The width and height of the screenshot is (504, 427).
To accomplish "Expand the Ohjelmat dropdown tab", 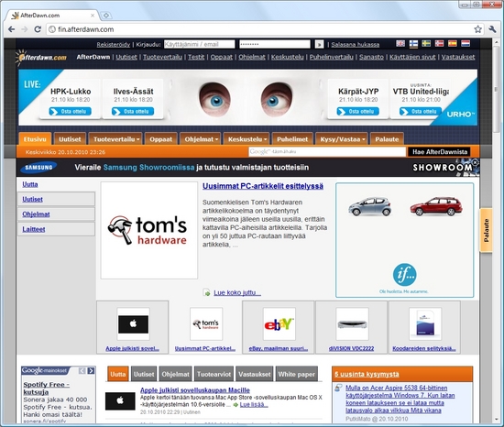I will (x=201, y=139).
